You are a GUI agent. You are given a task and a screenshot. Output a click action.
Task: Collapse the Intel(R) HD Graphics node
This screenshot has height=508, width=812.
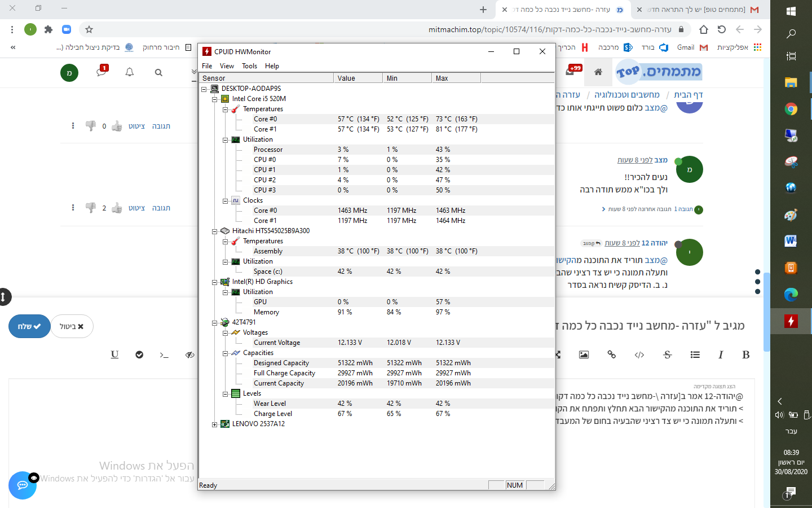(x=214, y=282)
